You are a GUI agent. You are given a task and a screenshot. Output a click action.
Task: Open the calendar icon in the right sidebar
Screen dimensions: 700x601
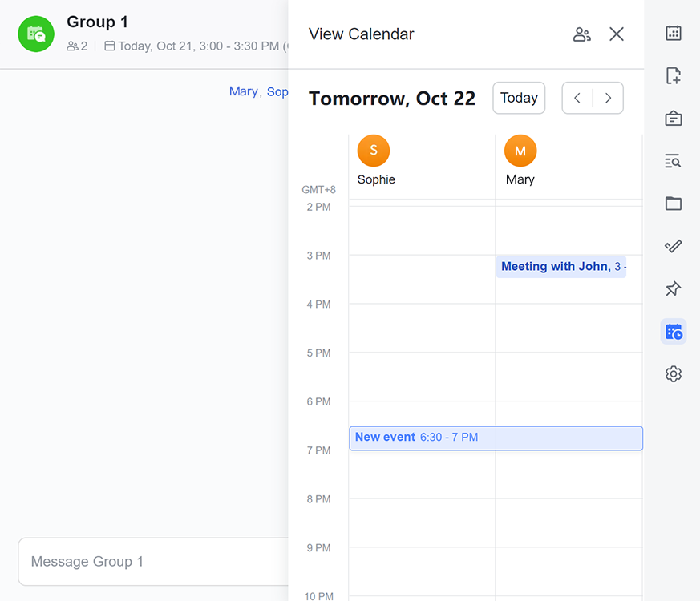click(x=674, y=33)
